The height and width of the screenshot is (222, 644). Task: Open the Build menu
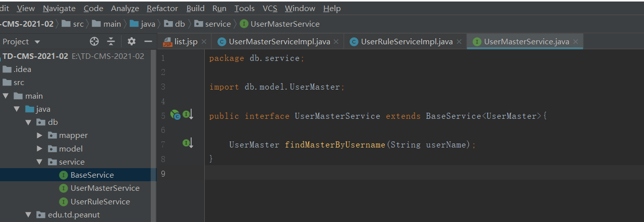point(196,9)
